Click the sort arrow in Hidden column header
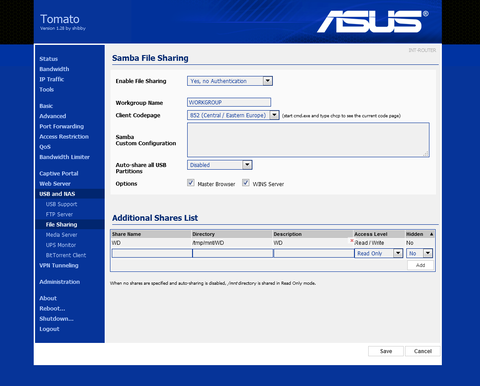480x386 pixels. (x=431, y=234)
